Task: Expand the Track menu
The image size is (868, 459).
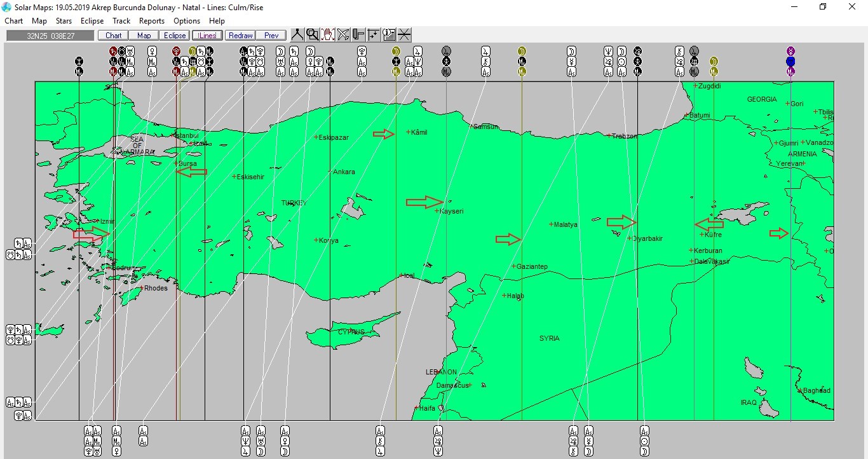Action: 121,21
